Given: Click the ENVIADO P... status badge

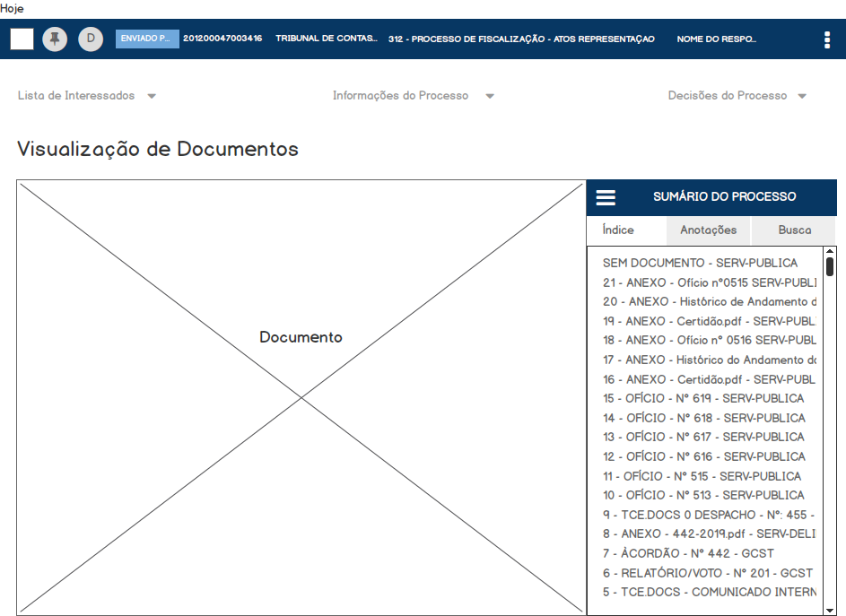Looking at the screenshot, I should [x=147, y=39].
